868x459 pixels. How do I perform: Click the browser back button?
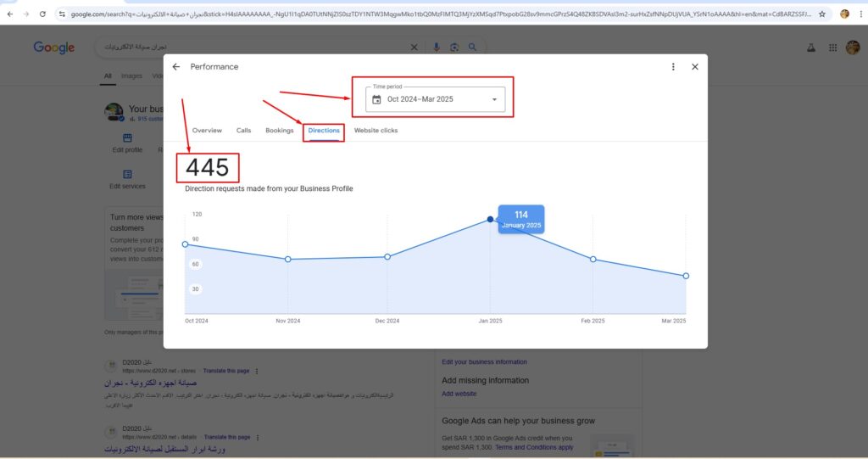10,14
